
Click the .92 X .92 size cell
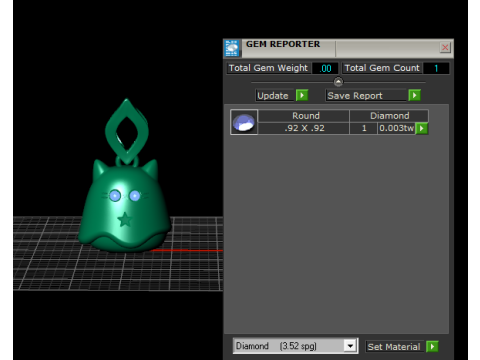tap(304, 128)
